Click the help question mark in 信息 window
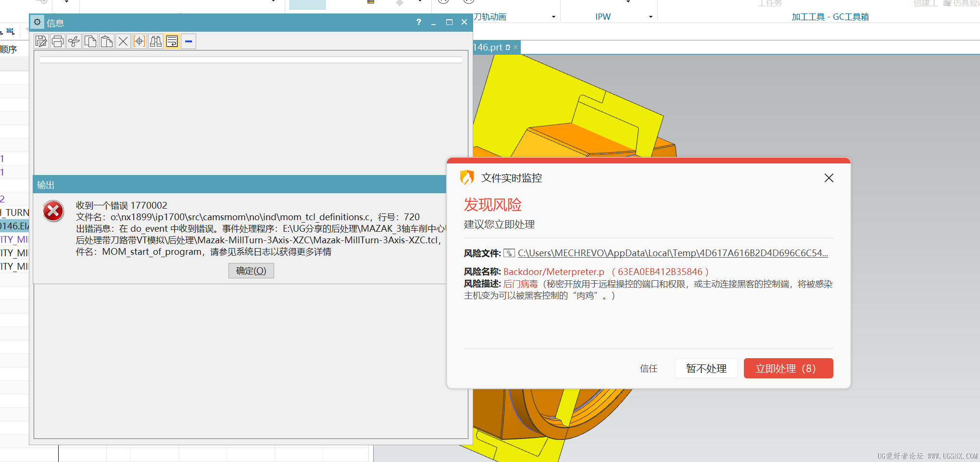 coord(418,22)
